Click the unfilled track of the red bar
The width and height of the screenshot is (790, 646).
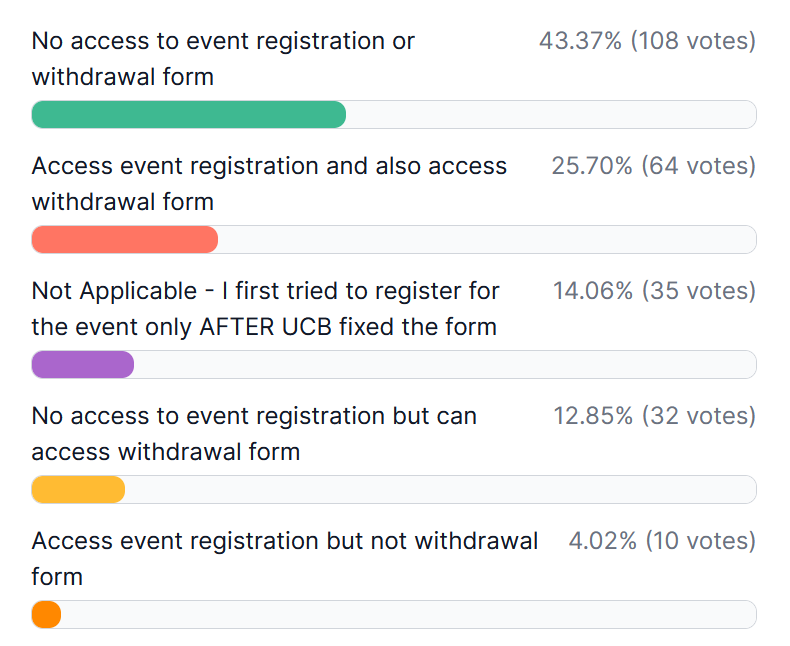486,240
